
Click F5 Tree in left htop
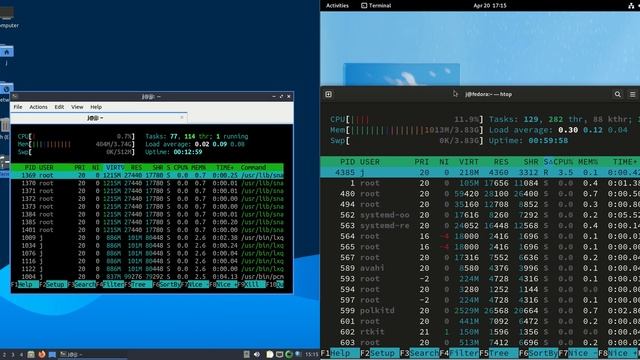coord(138,284)
